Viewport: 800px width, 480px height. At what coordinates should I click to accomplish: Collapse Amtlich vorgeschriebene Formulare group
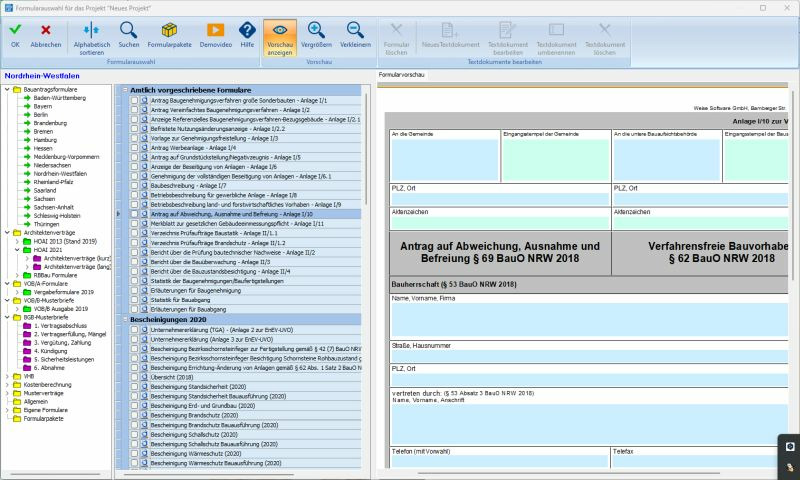click(x=124, y=90)
